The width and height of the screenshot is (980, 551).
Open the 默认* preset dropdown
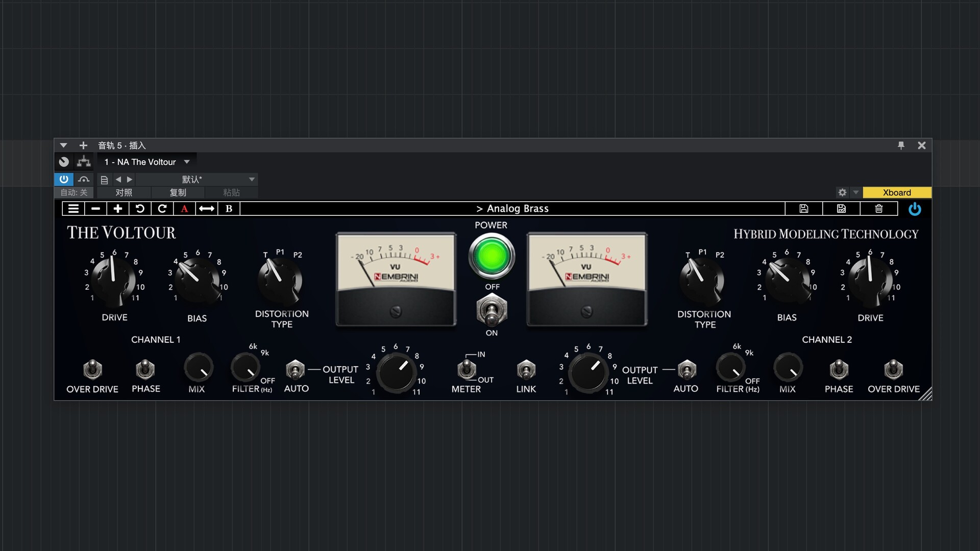click(x=197, y=179)
